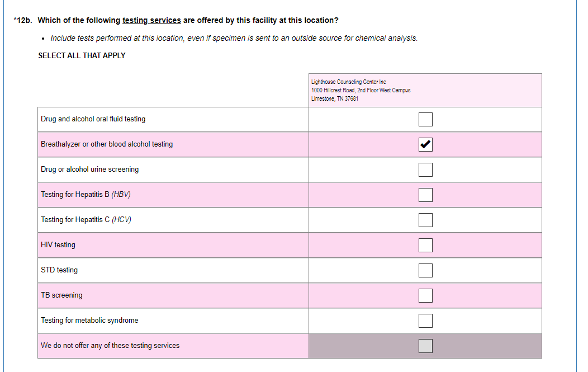The width and height of the screenshot is (588, 372).
Task: Tick the Drug or alcohol urine screening checkbox
Action: point(425,169)
